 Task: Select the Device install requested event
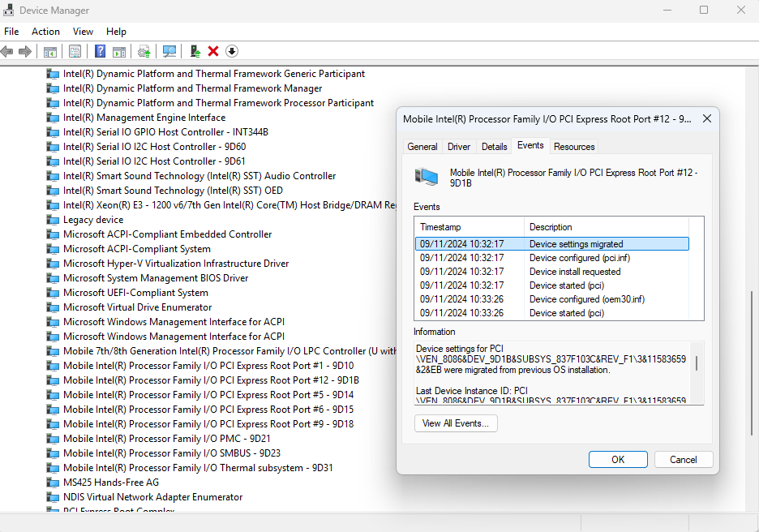pyautogui.click(x=552, y=272)
